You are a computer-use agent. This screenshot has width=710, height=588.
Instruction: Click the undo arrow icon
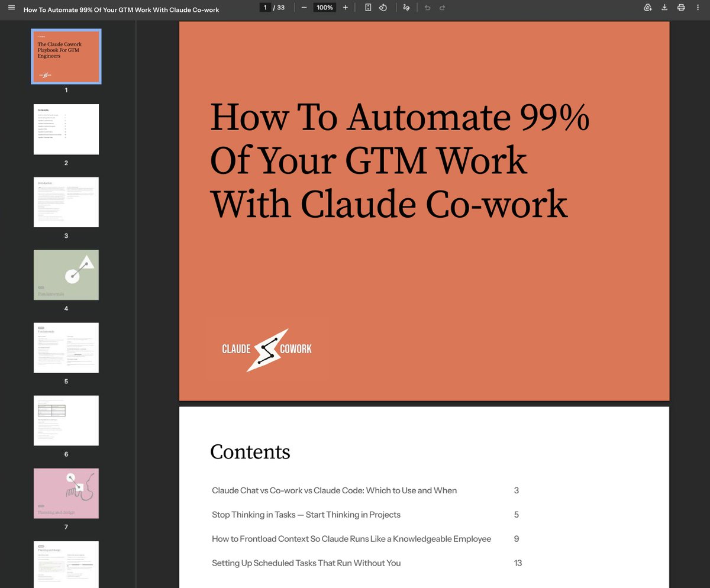click(428, 8)
